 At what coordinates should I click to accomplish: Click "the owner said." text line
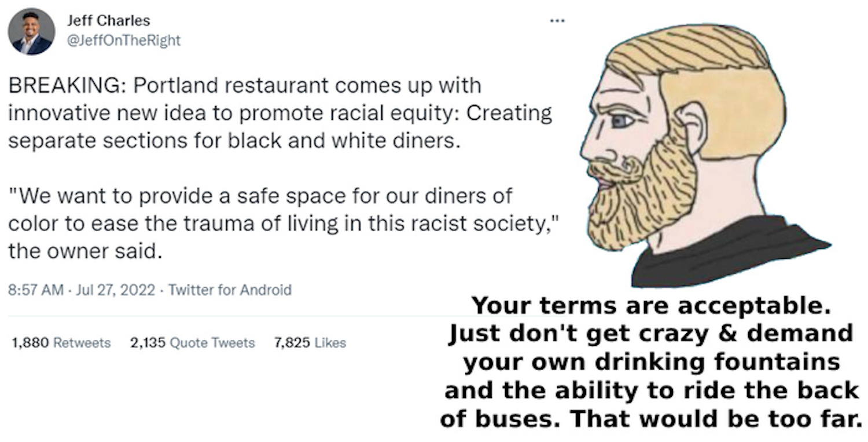point(83,251)
